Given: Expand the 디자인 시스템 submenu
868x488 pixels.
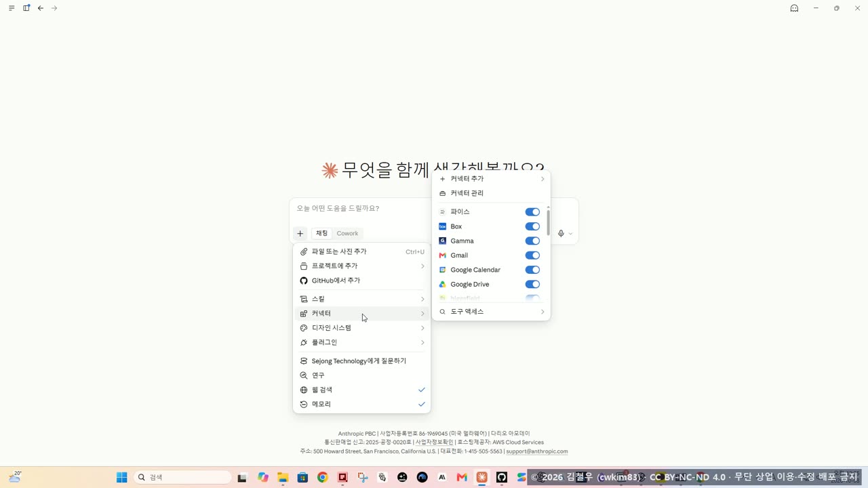Looking at the screenshot, I should [362, 328].
